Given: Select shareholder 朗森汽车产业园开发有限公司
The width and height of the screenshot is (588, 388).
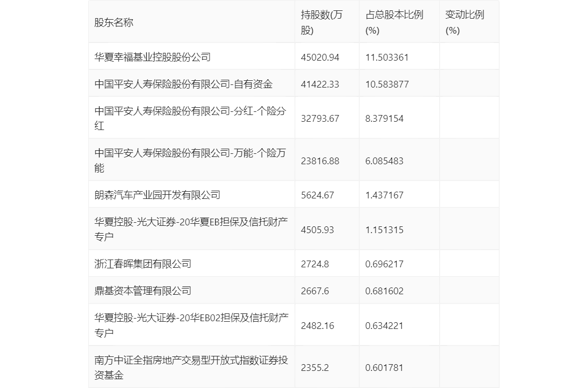Looking at the screenshot, I should (x=157, y=195).
